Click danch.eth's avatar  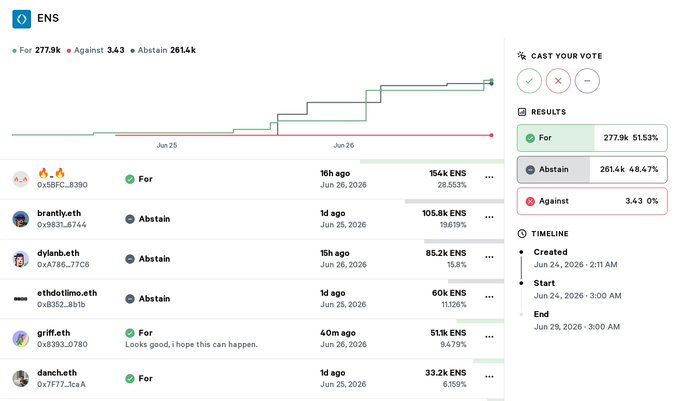pos(20,378)
